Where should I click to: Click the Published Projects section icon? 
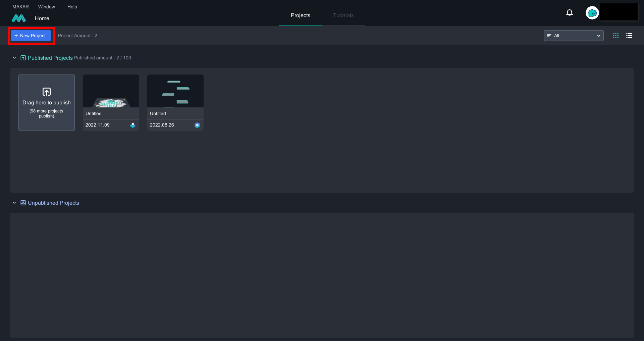click(23, 58)
